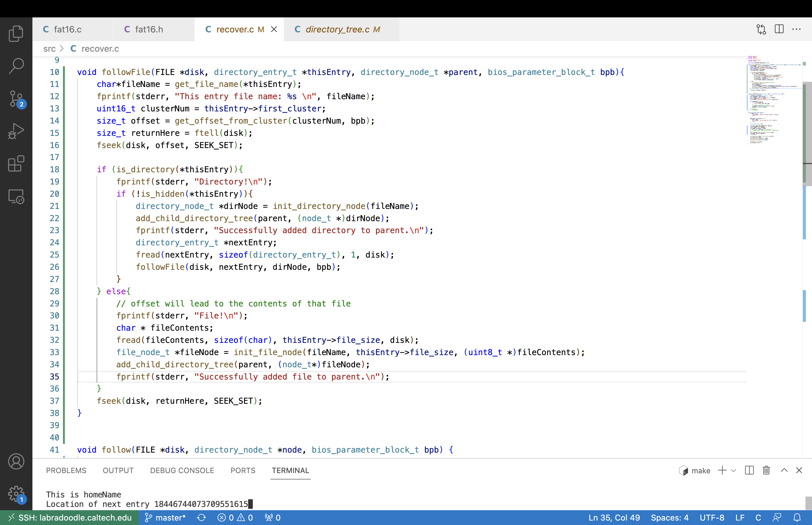Viewport: 812px width, 525px height.
Task: Open the Remote Explorer view
Action: (x=16, y=197)
